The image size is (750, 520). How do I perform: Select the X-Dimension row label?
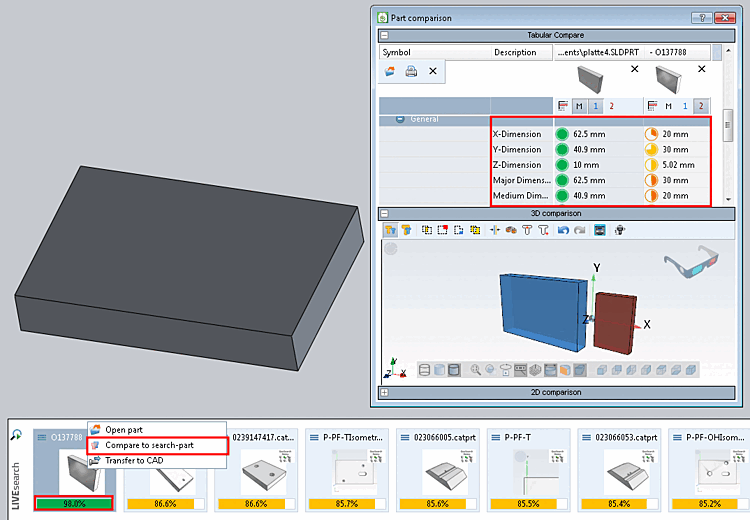[x=518, y=134]
